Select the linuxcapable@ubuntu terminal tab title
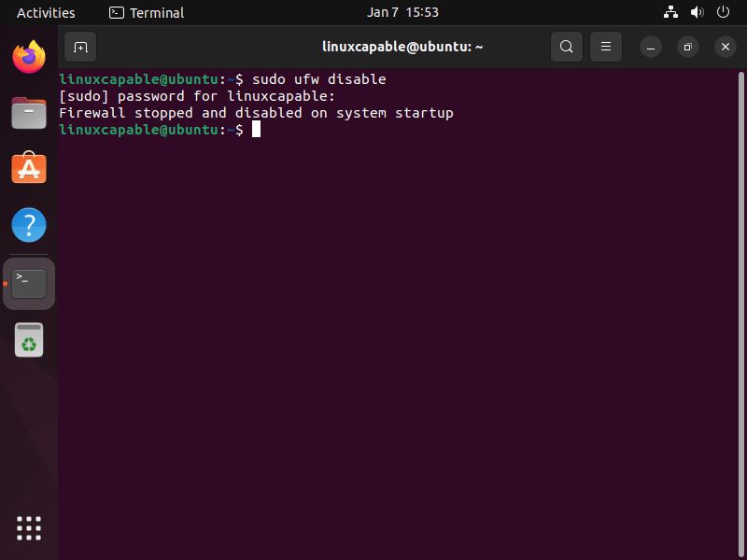The width and height of the screenshot is (747, 560). click(x=402, y=46)
